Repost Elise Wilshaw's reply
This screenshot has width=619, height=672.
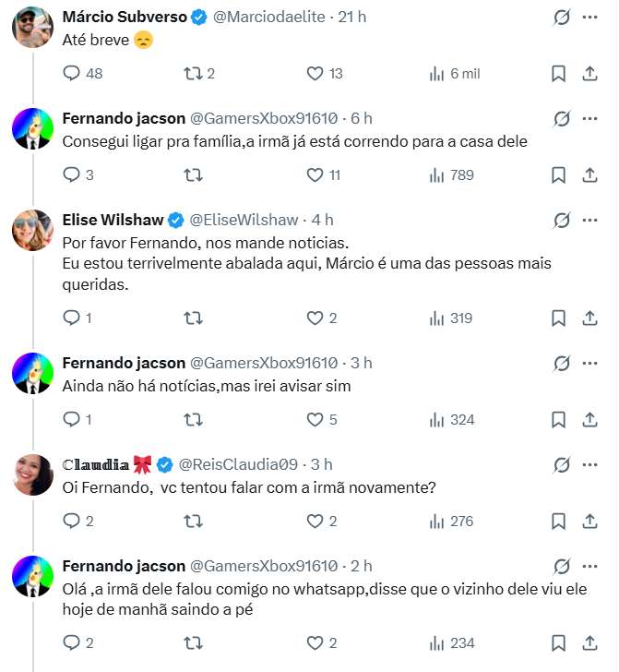pyautogui.click(x=194, y=318)
